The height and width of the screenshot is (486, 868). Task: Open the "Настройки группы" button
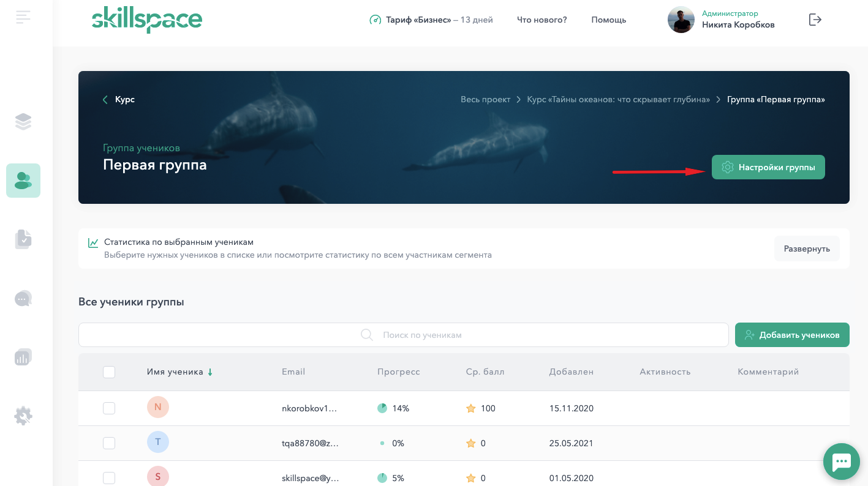pyautogui.click(x=768, y=167)
